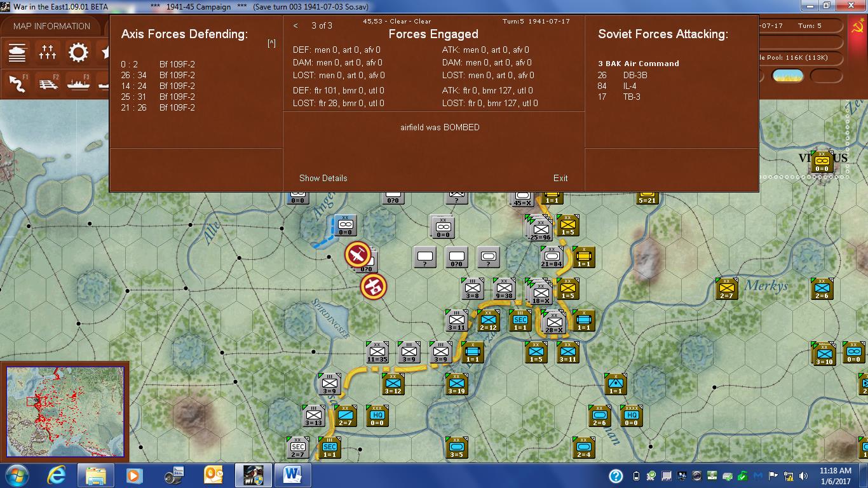
Task: Exit the battle report window
Action: coord(560,178)
